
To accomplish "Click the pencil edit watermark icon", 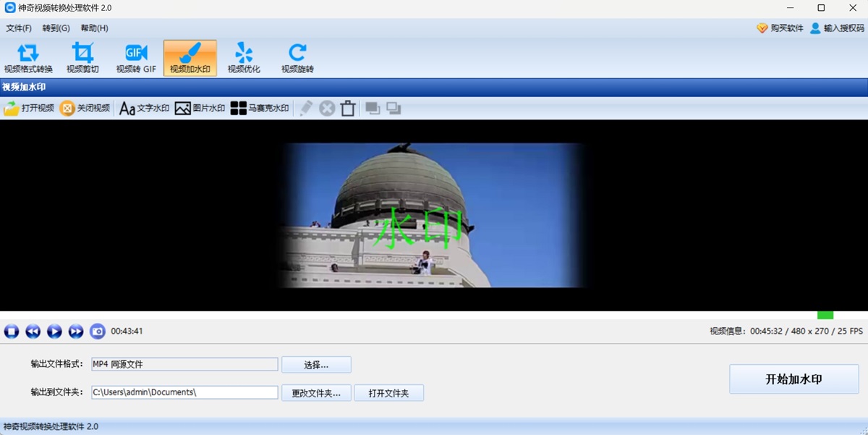I will 306,109.
